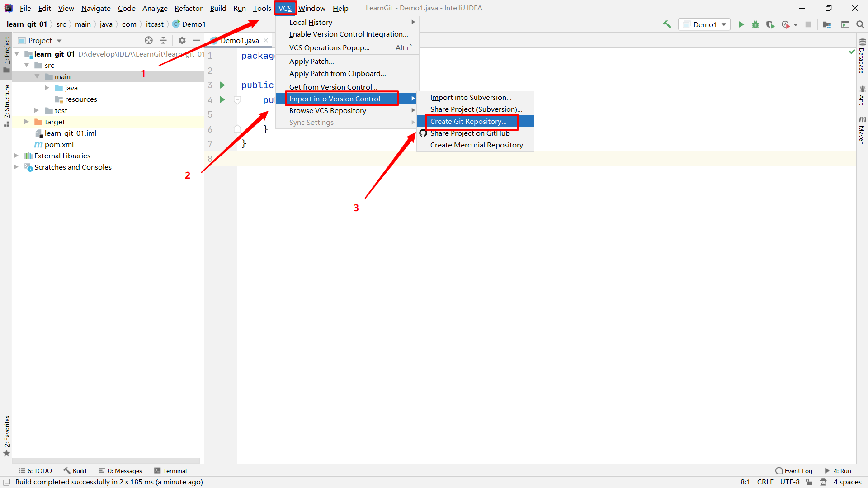This screenshot has height=488, width=868.
Task: Click the 8:1 cursor position indicator
Action: pos(745,482)
